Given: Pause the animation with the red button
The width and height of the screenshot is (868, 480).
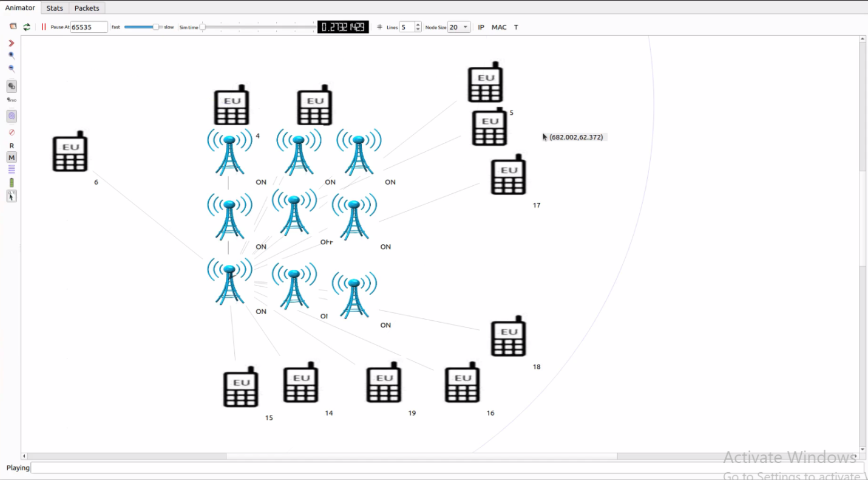Looking at the screenshot, I should click(x=44, y=27).
